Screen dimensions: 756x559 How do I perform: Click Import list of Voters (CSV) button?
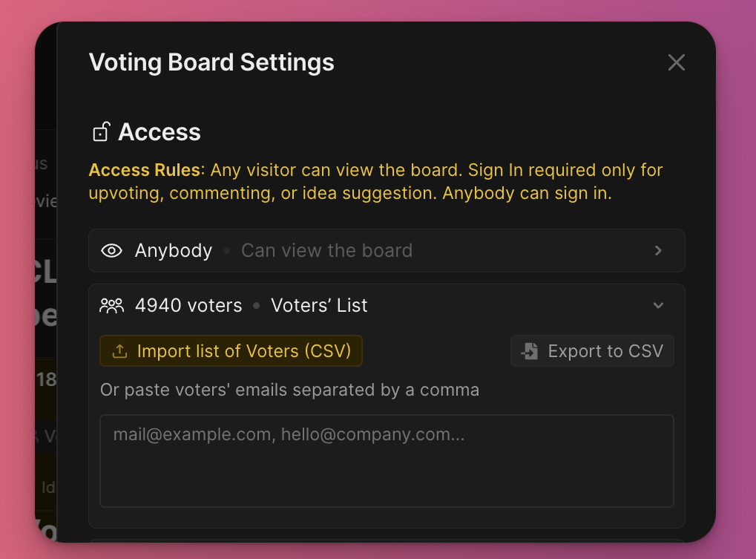231,351
